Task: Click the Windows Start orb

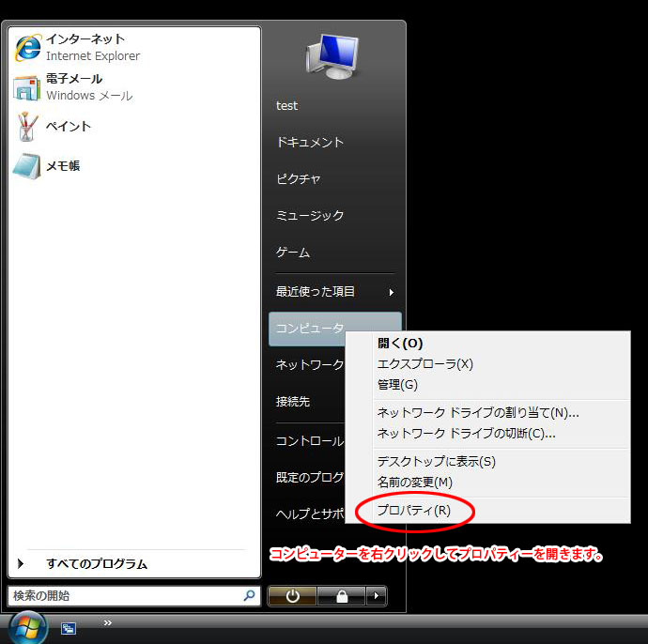Action: click(x=27, y=628)
